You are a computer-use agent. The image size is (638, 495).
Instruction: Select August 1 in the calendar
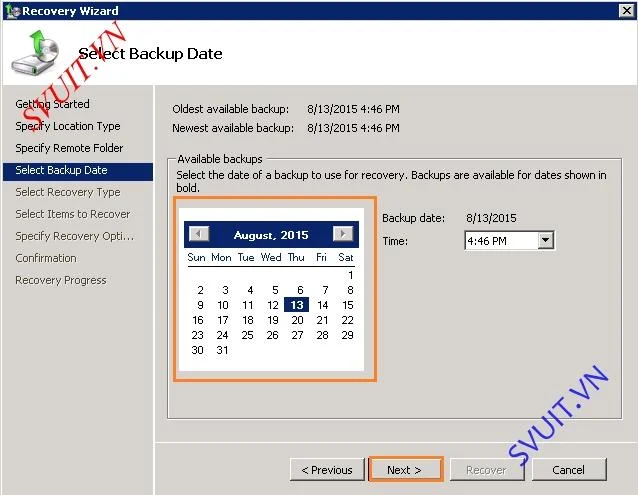[350, 275]
